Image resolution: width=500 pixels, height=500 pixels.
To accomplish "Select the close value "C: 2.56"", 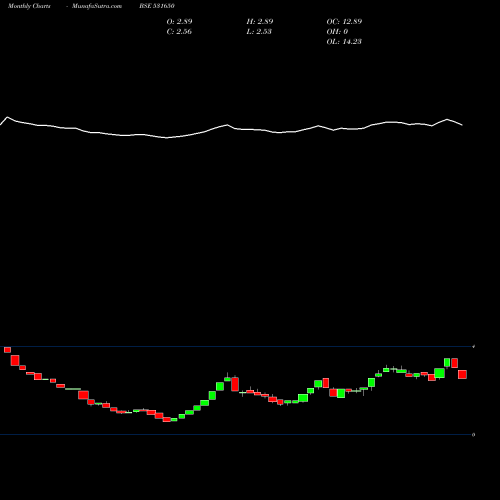I will (179, 31).
